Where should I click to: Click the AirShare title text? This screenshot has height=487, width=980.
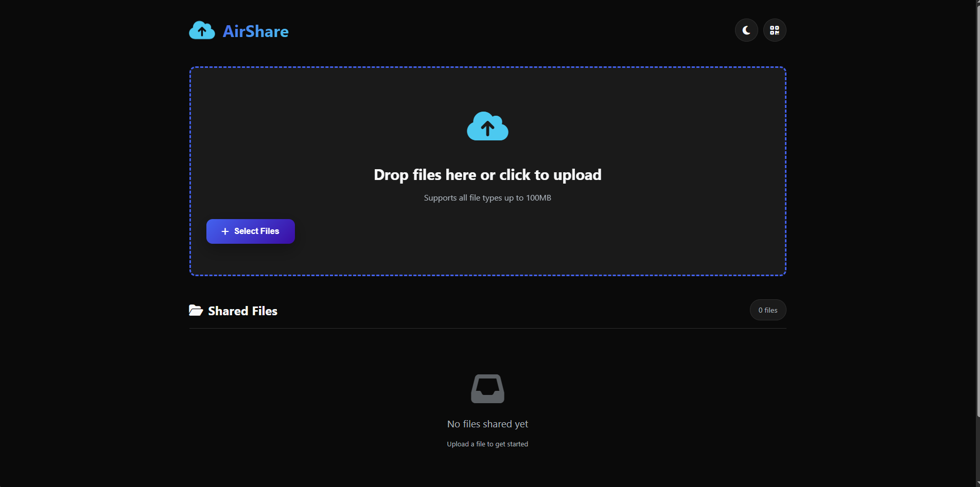[255, 31]
